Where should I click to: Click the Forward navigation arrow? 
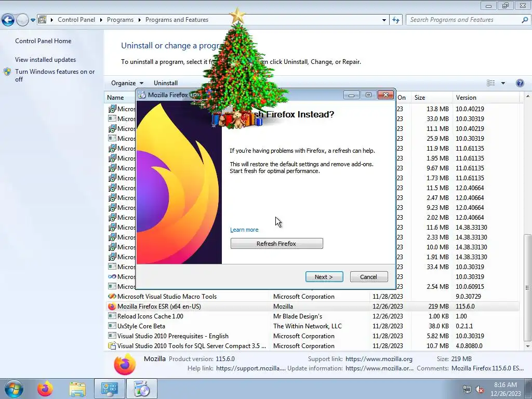click(22, 20)
